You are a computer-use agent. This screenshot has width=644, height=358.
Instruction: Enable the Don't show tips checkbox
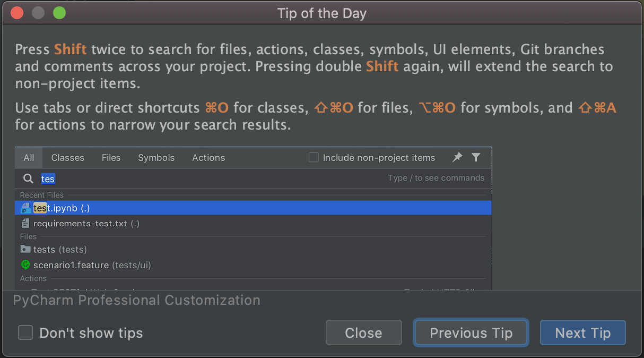click(x=25, y=333)
